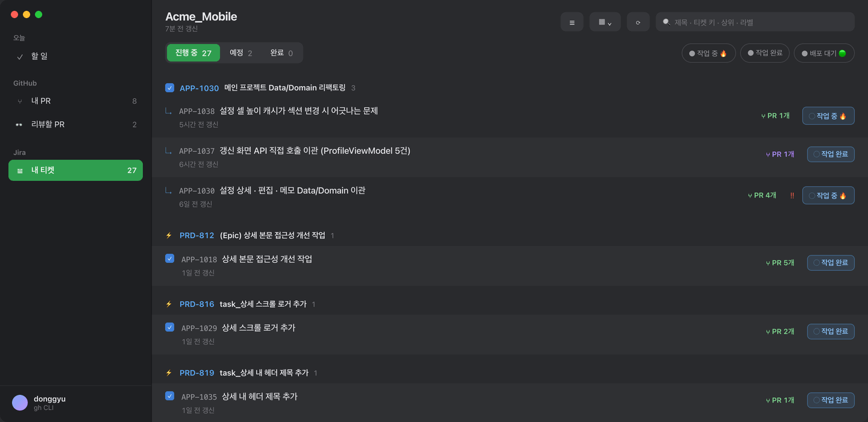Open the hamburger list menu icon

(x=571, y=22)
